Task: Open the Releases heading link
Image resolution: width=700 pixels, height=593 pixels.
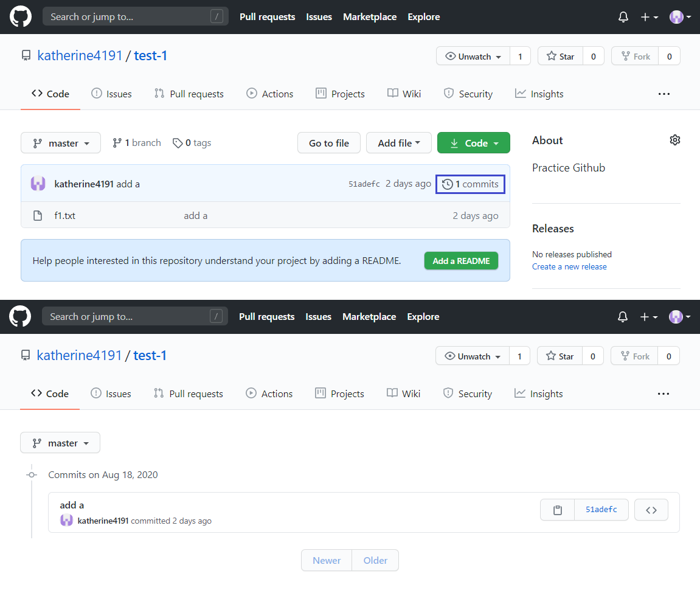Action: (x=553, y=229)
